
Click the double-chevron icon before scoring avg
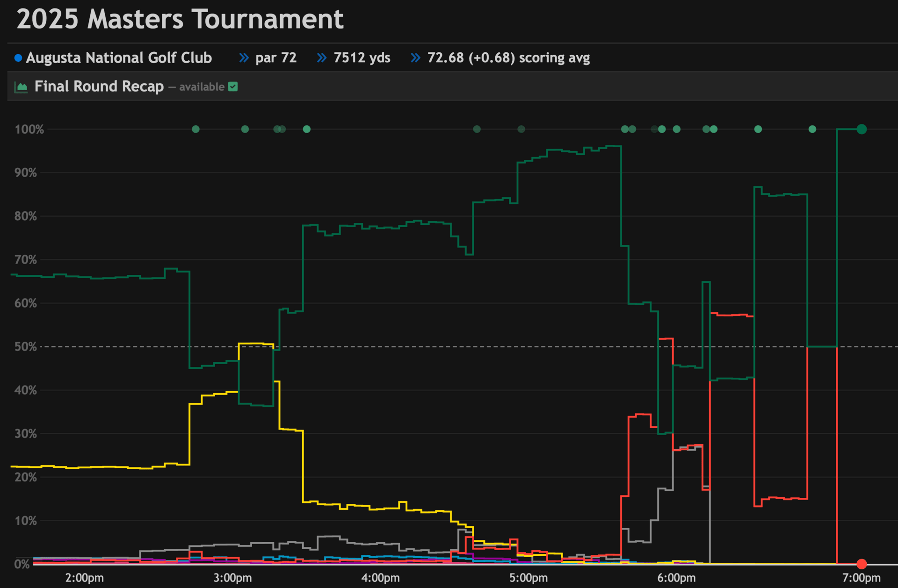point(415,58)
